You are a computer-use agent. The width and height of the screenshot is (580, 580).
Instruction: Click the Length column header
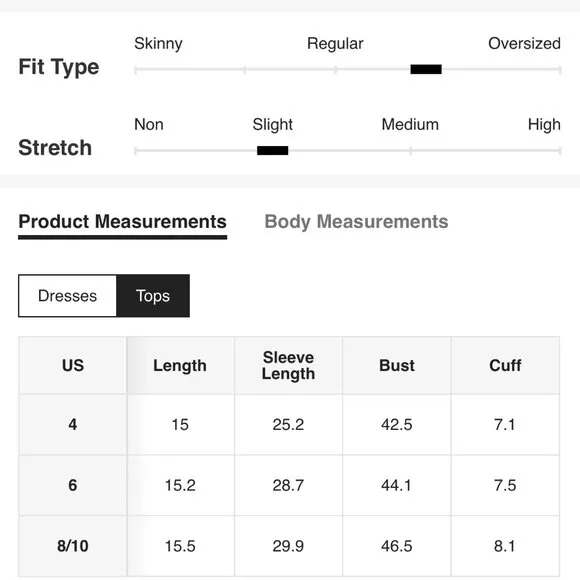[x=180, y=365]
